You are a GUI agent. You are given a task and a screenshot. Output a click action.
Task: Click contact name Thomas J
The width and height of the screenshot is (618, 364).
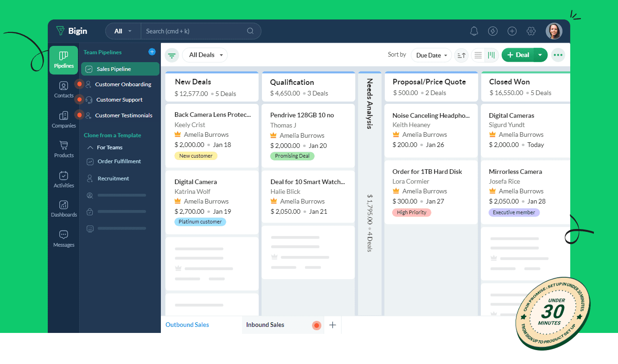click(283, 125)
